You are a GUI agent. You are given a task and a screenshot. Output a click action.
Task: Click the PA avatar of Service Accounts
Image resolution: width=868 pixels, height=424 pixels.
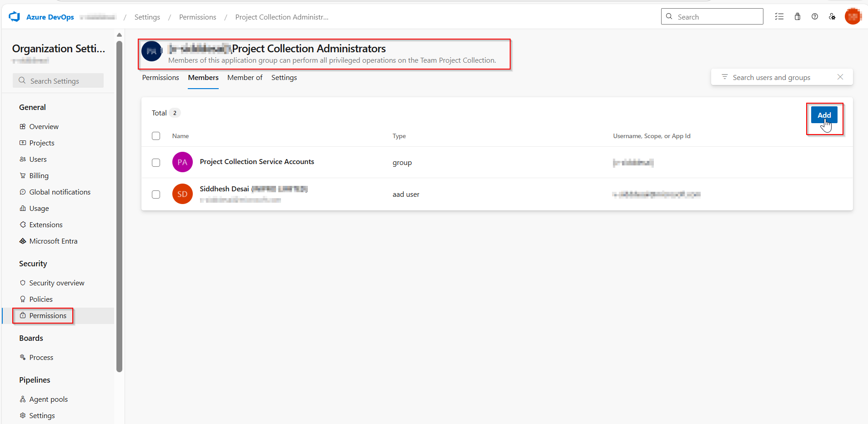pyautogui.click(x=182, y=162)
